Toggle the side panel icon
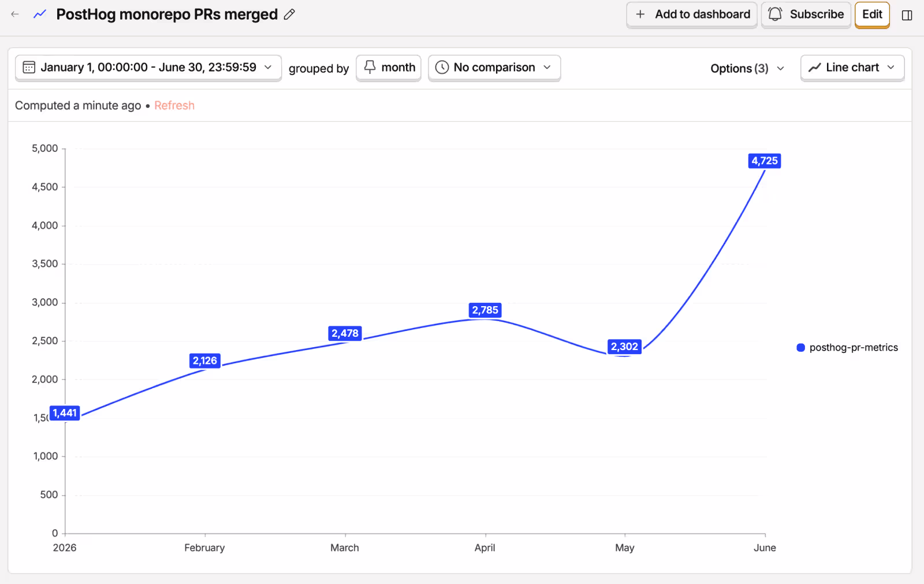 (907, 15)
